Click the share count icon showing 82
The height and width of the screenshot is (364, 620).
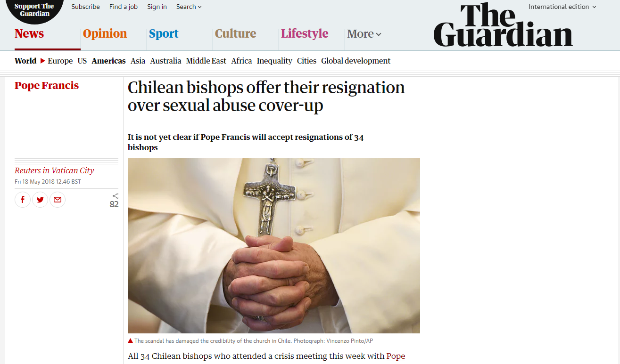115,200
